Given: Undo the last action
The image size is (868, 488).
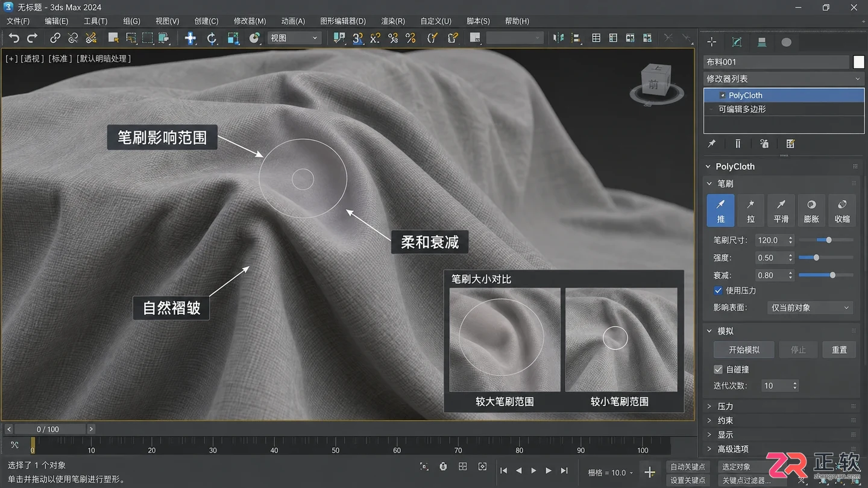Looking at the screenshot, I should [x=14, y=38].
